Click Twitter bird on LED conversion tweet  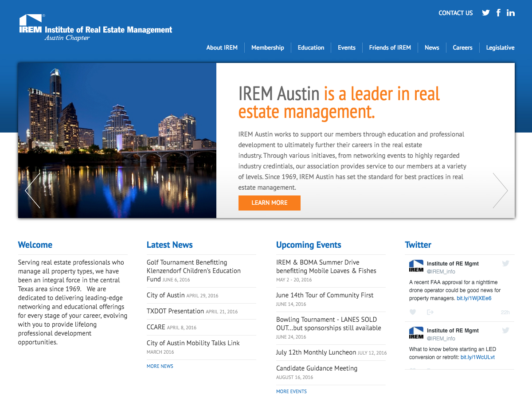tap(505, 330)
